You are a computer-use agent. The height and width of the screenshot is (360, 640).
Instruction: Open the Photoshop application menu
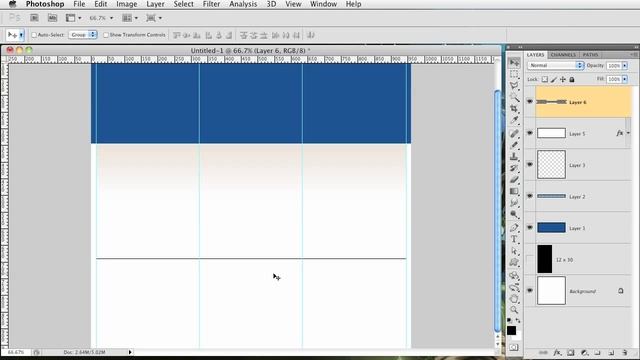point(45,4)
